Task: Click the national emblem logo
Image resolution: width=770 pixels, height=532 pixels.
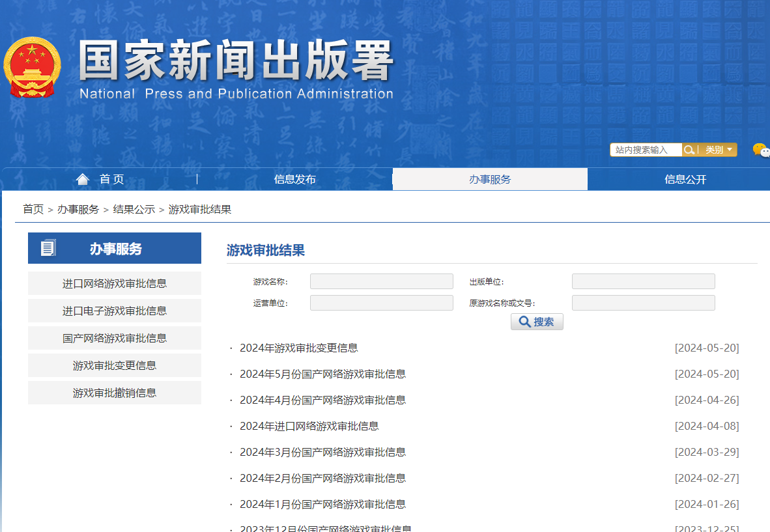Action: pyautogui.click(x=32, y=68)
